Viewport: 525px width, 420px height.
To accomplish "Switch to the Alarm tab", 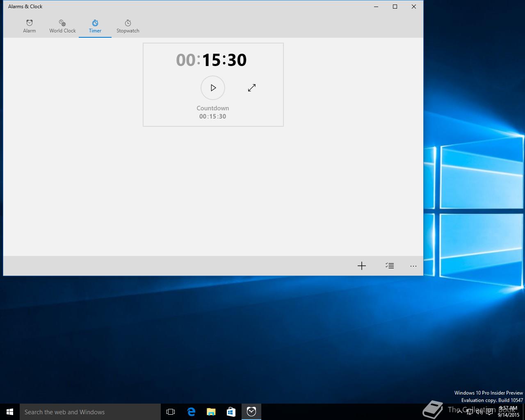I will click(x=30, y=26).
